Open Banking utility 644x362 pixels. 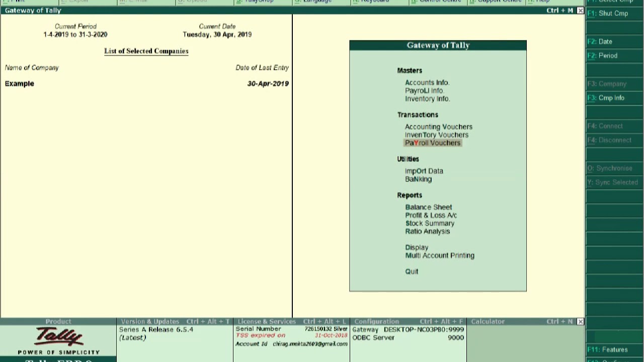419,179
